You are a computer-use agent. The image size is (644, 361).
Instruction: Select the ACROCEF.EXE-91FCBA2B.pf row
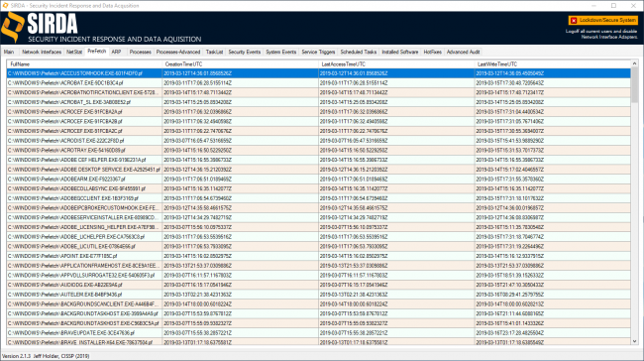click(x=319, y=121)
